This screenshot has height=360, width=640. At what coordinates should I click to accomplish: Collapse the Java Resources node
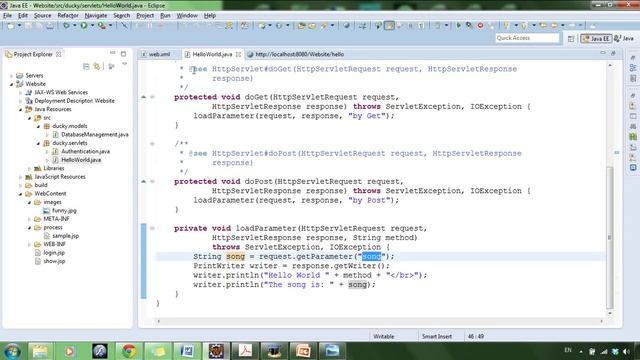point(20,109)
